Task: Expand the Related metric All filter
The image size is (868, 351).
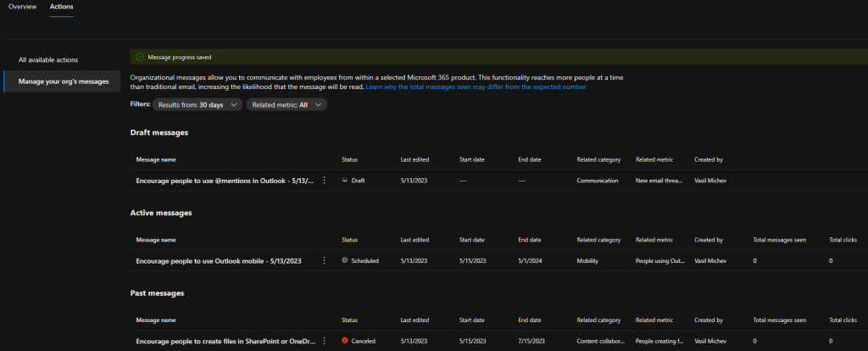Action: [x=287, y=104]
